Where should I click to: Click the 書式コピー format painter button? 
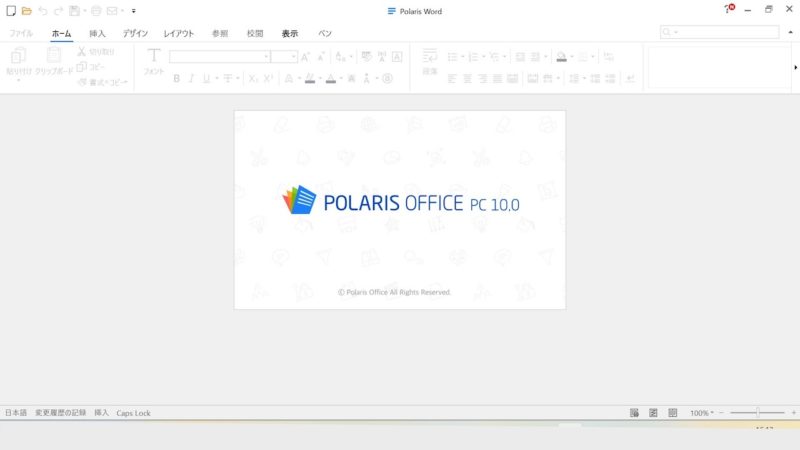(103, 82)
